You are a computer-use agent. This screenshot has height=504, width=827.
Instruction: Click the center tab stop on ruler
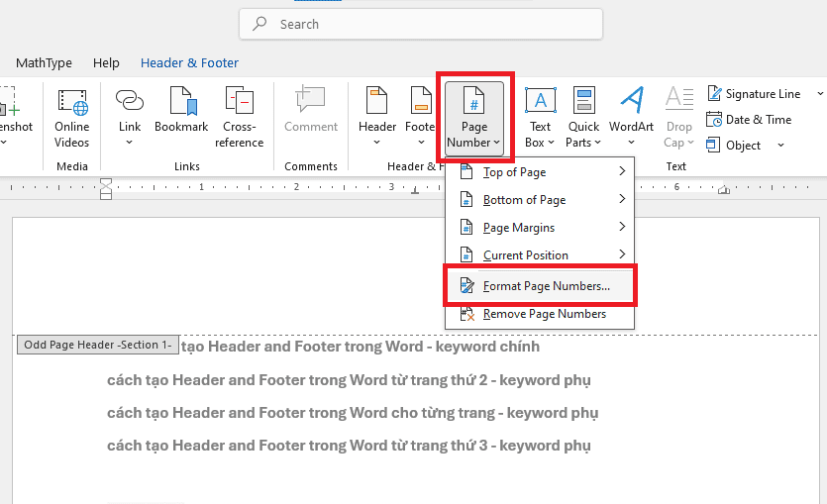coord(415,190)
